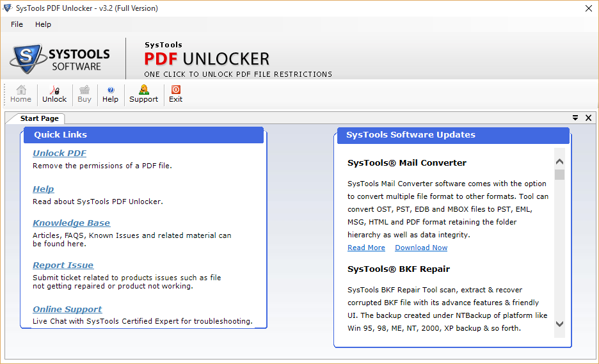
Task: Click the SysTools Software logo
Action: [60, 59]
